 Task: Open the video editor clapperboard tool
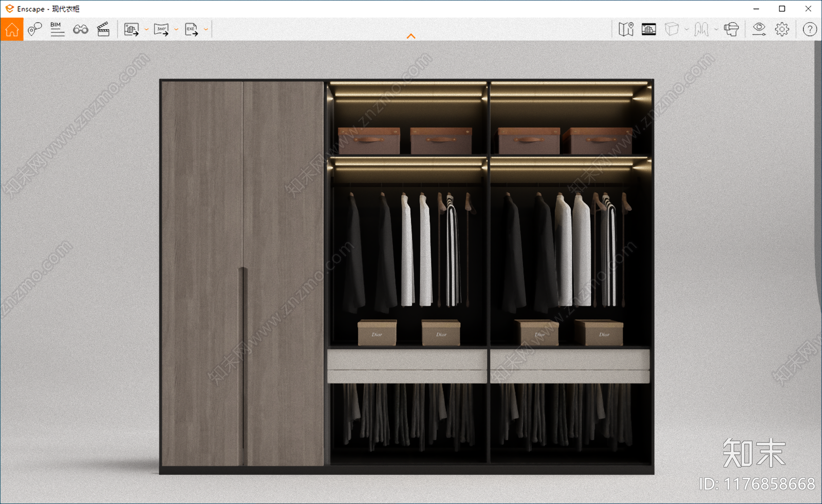click(103, 29)
